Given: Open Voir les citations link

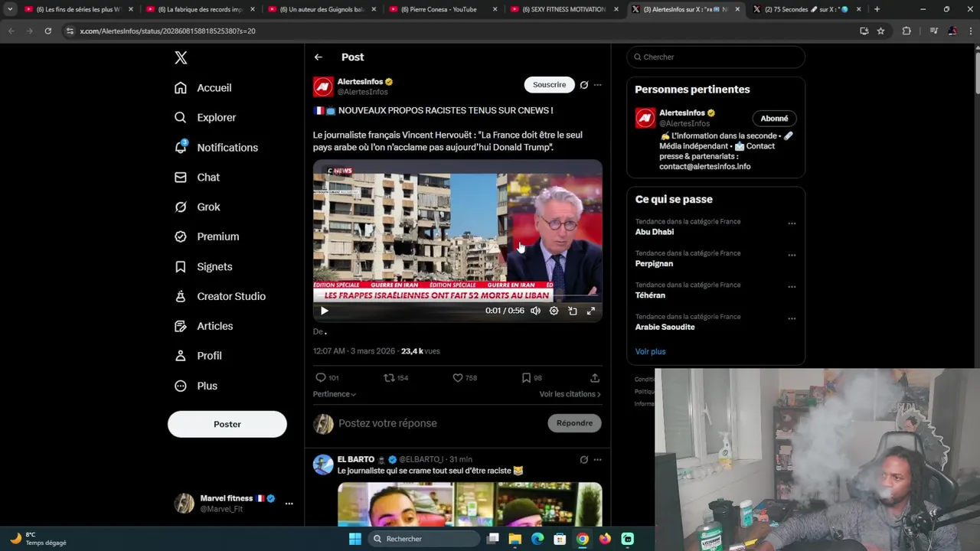Looking at the screenshot, I should click(570, 394).
